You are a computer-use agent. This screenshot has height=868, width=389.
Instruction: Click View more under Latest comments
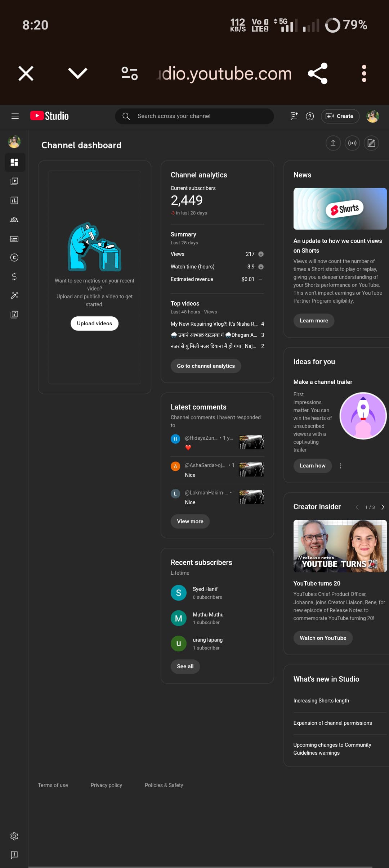coord(190,521)
